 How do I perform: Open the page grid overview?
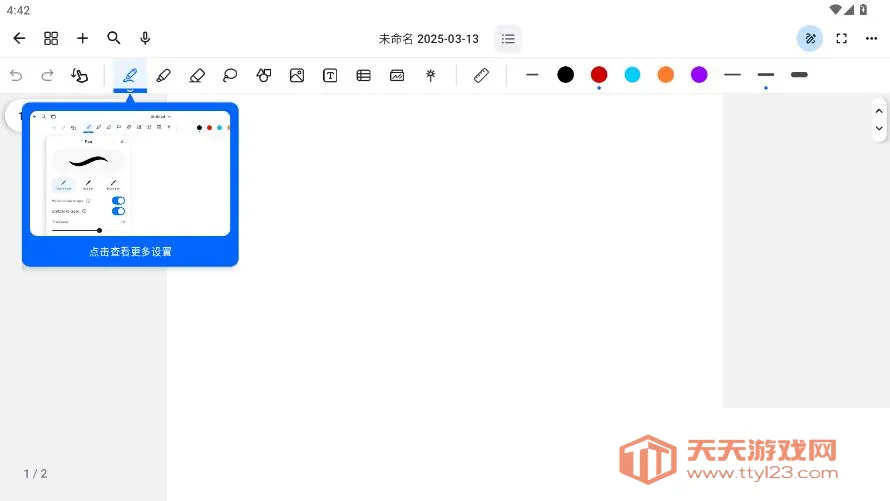click(51, 38)
